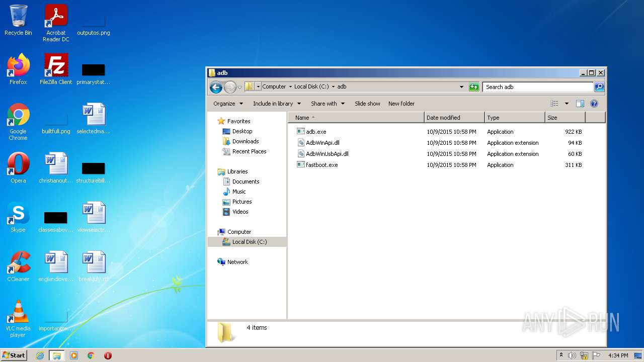Sort by the Name column header
Image resolution: width=644 pixels, height=362 pixels.
point(356,118)
